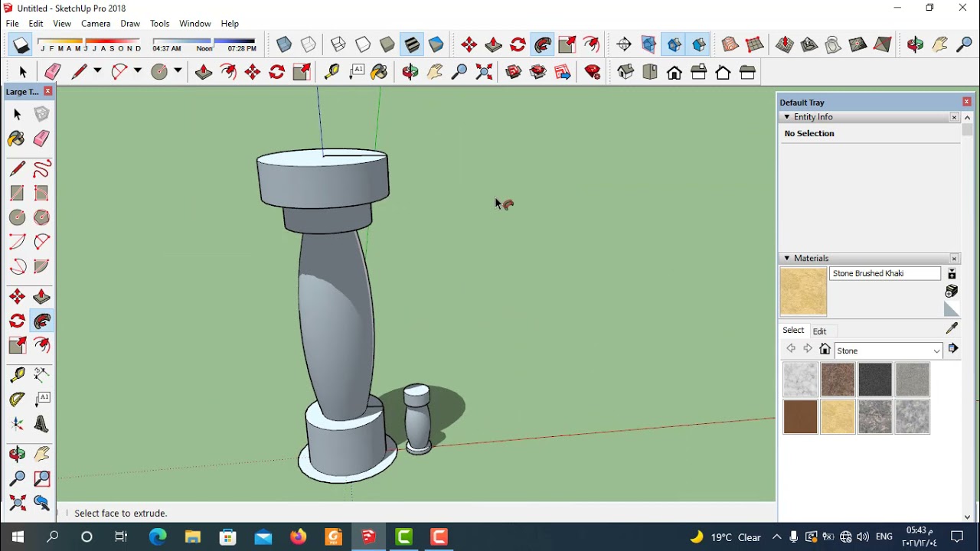Select the Axes tool
Screen dimensions: 980x551
click(17, 424)
